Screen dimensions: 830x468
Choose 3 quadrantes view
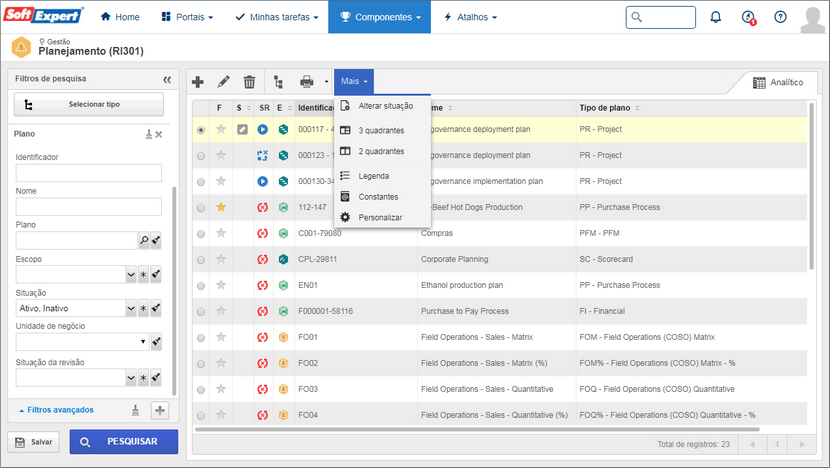coord(382,130)
